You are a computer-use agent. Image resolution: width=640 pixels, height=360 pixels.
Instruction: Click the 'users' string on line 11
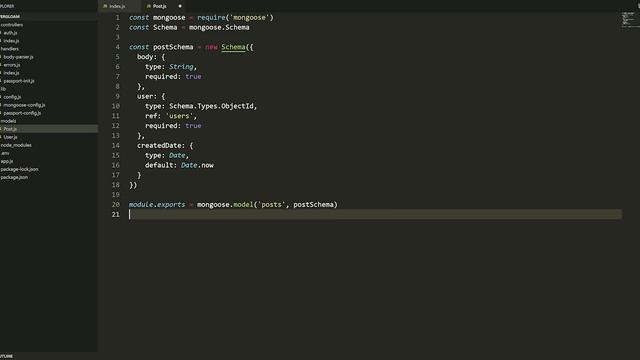click(x=179, y=116)
